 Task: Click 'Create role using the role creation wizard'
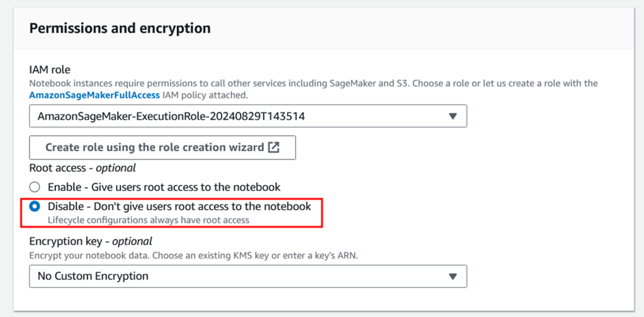tap(154, 147)
